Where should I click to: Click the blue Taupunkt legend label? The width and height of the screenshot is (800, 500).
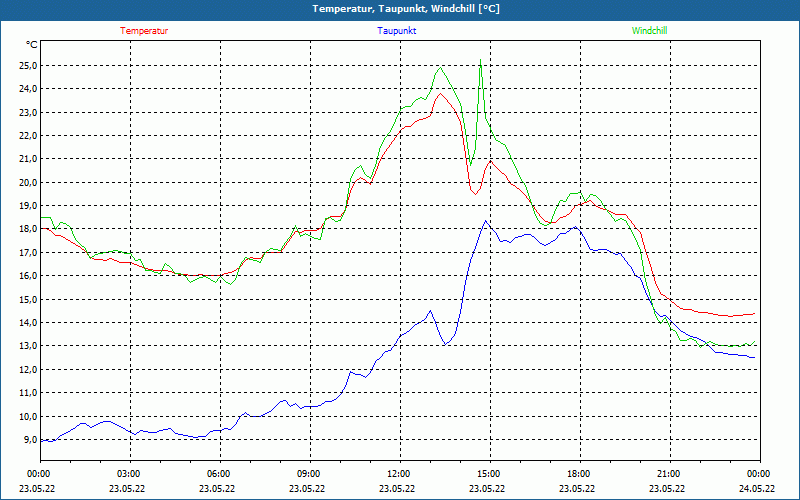396,31
